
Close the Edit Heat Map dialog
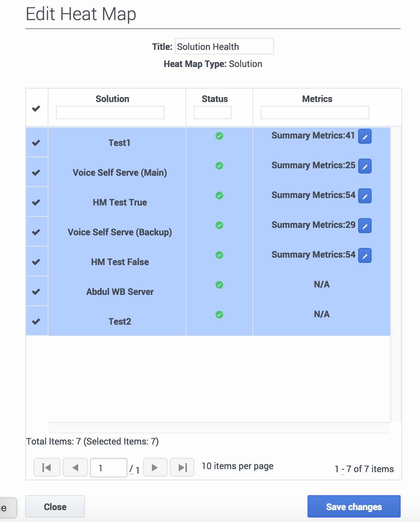pos(55,507)
